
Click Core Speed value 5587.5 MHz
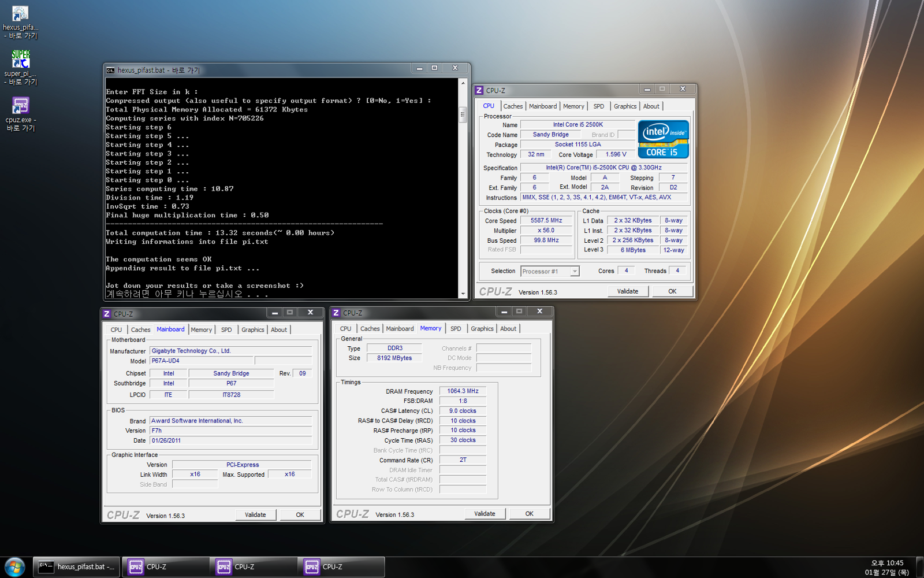point(546,221)
